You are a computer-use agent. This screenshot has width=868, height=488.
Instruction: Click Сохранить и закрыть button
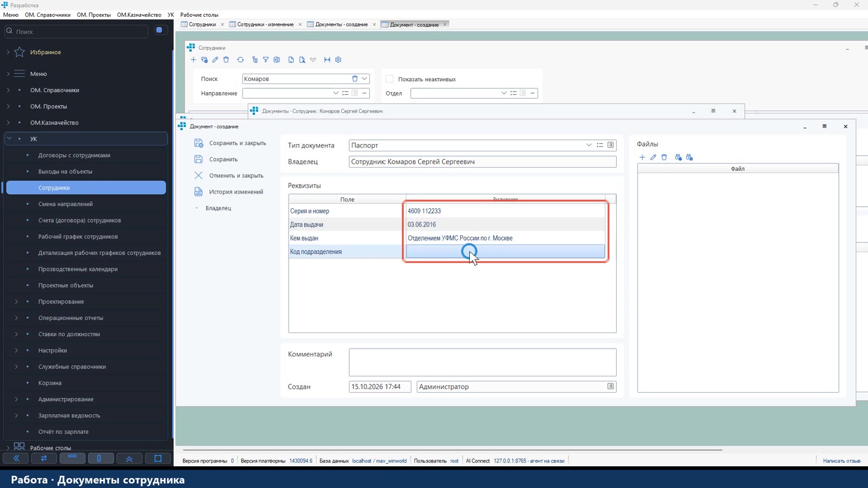(231, 143)
